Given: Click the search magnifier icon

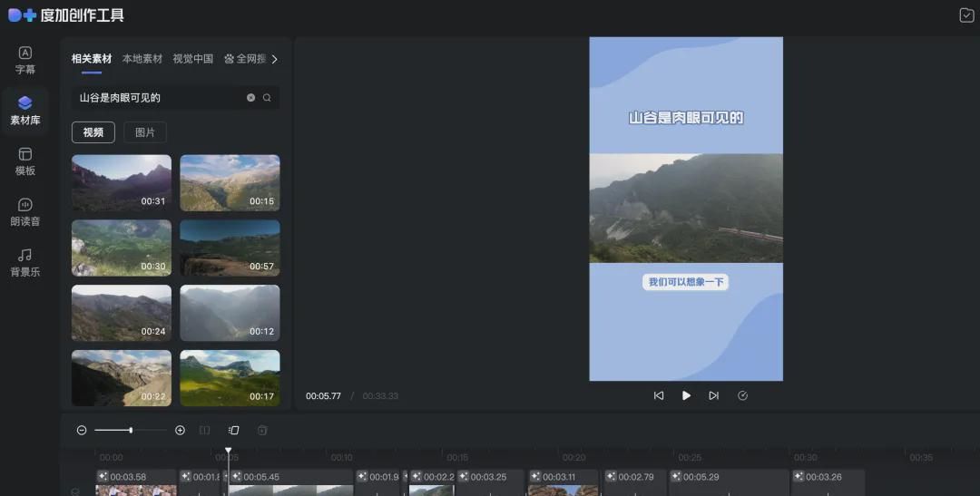Looking at the screenshot, I should [x=267, y=98].
